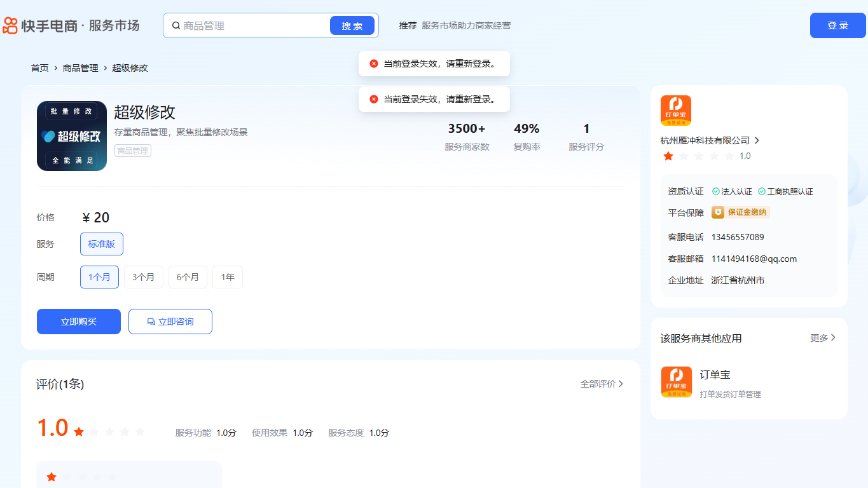Go to 首页 breadcrumb
Screen dimensions: 868x488
pos(40,68)
